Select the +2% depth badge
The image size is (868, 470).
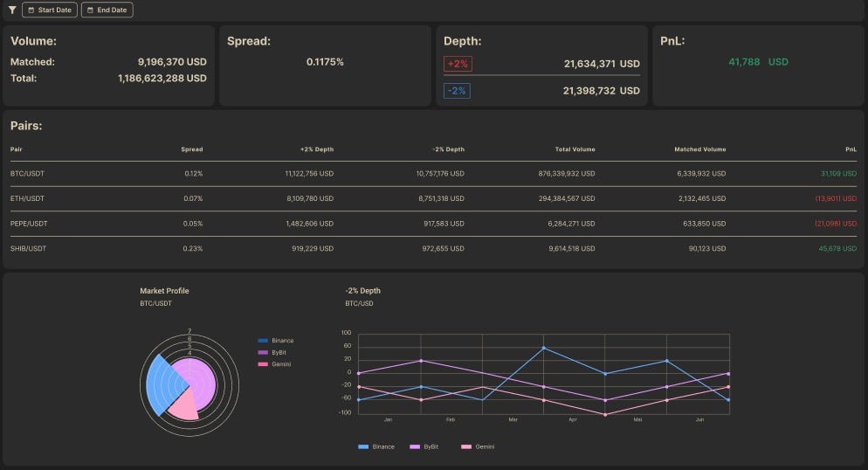click(458, 64)
